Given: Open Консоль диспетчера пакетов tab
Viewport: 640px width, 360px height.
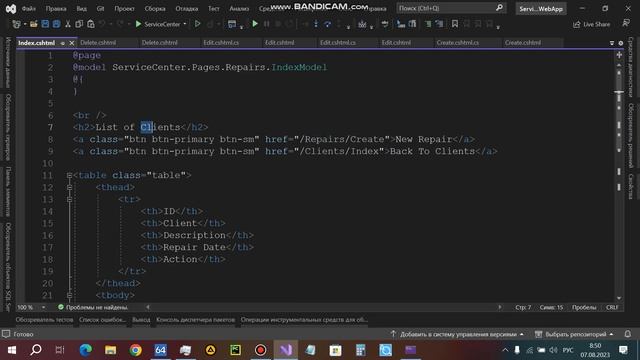Looking at the screenshot, I should click(x=196, y=320).
